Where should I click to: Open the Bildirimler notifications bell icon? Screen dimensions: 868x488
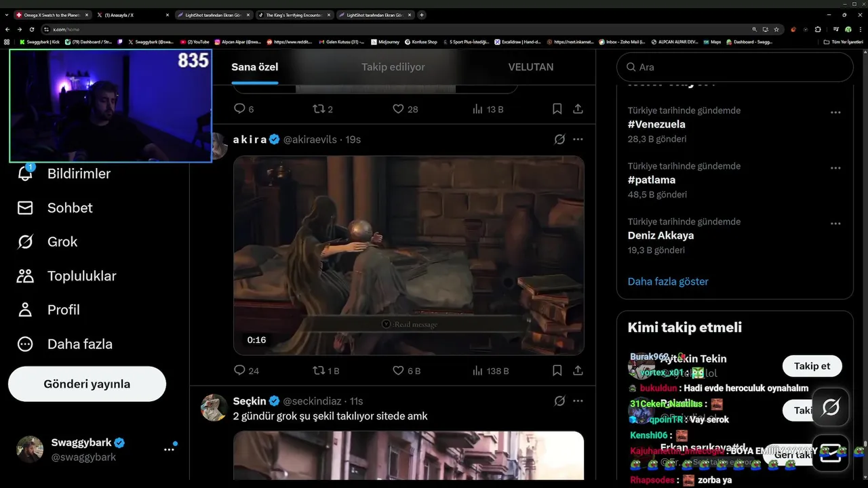coord(25,174)
